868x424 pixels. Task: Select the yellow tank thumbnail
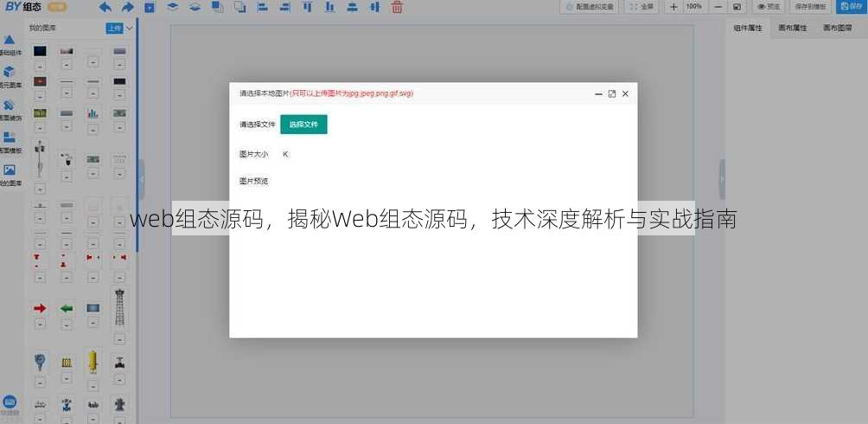(93, 362)
